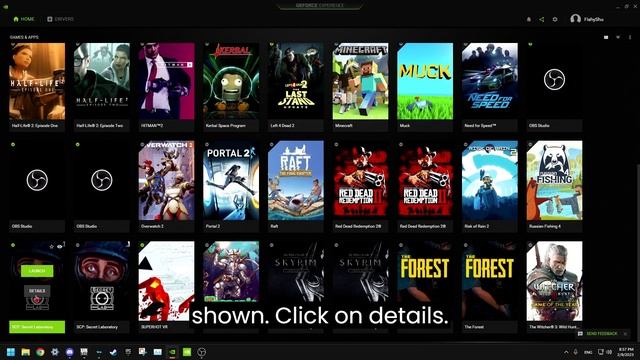
Task: Click the 'Risk of Rain 2' title label
Action: pyautogui.click(x=476, y=226)
